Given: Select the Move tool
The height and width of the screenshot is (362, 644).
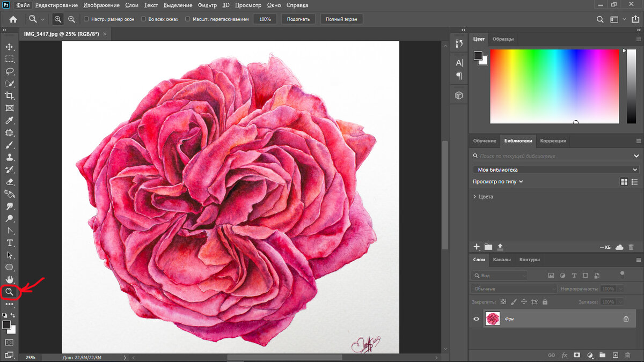Looking at the screenshot, I should tap(9, 47).
